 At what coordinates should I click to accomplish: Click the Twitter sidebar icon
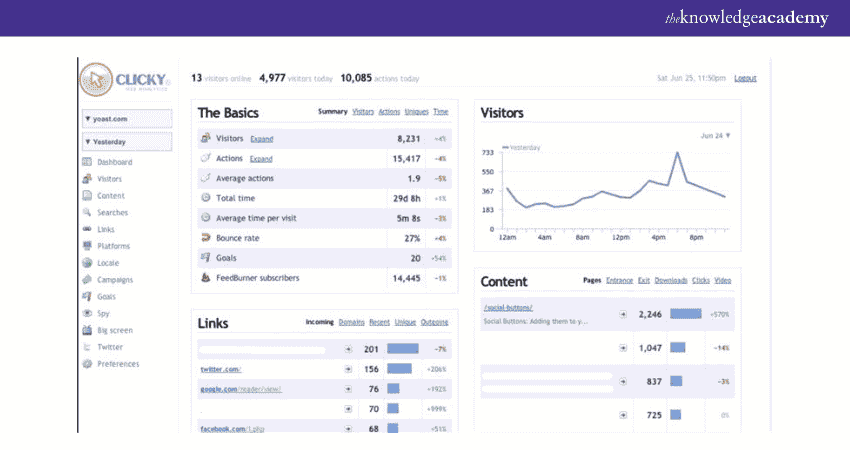pyautogui.click(x=88, y=347)
